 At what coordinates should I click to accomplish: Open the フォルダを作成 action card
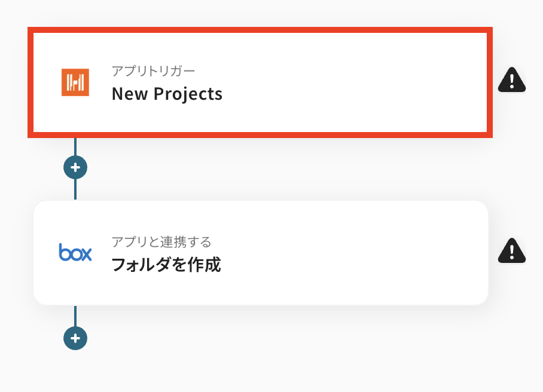point(261,253)
